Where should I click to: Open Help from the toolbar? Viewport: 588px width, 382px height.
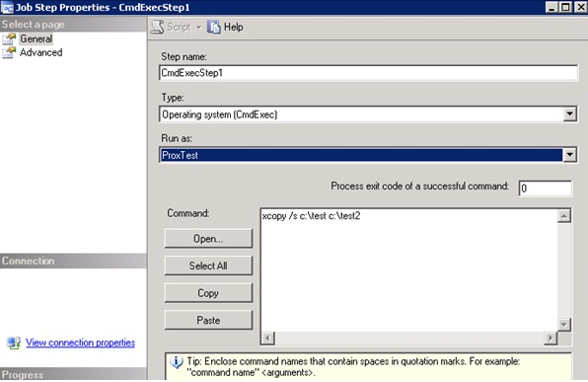click(x=233, y=27)
